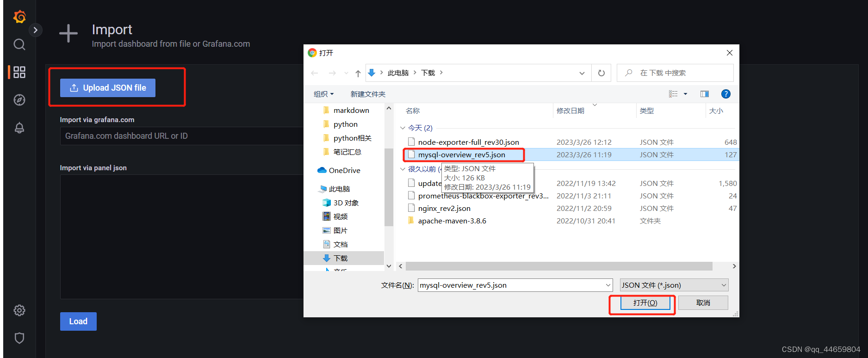Open help with the blue question icon
Viewport: 868px width, 358px height.
pyautogui.click(x=726, y=94)
